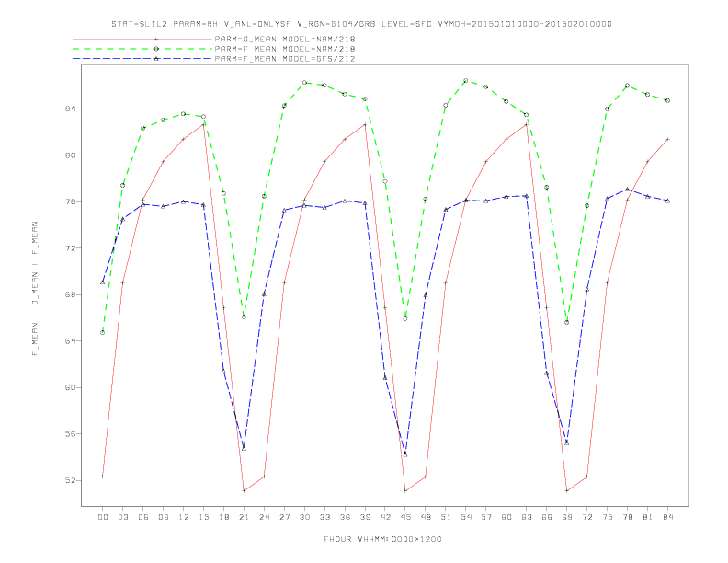Click y-axis tick label 72
Image resolution: width=728 pixels, height=563 pixels.
(x=70, y=248)
